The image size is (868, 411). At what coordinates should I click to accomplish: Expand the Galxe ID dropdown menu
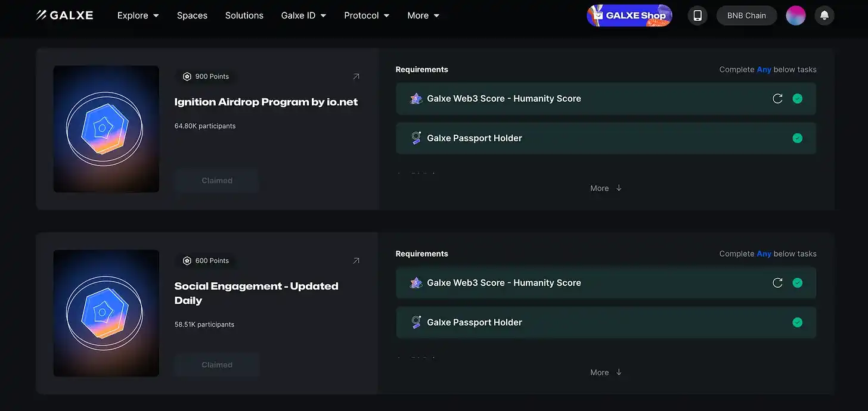304,15
